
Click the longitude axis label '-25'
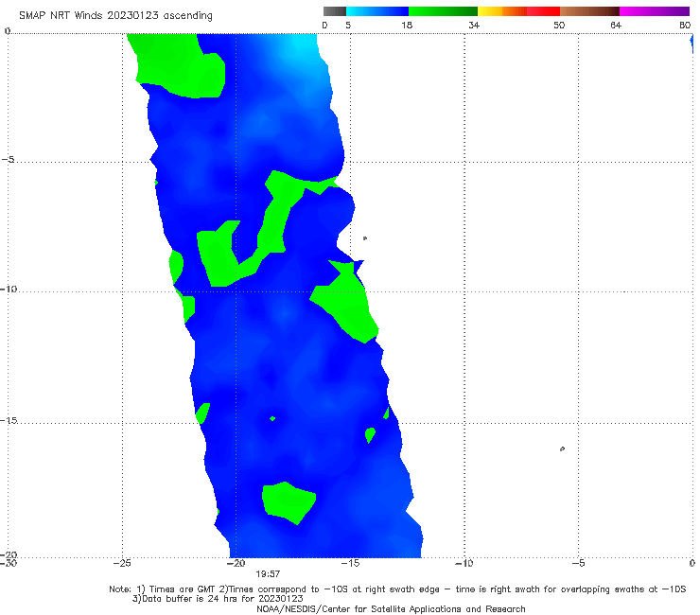coord(122,563)
